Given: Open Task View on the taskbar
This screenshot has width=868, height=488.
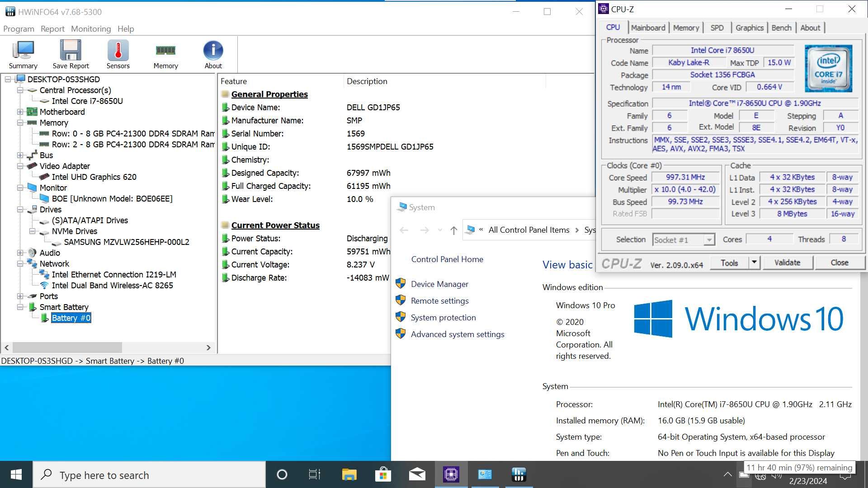Looking at the screenshot, I should pos(315,474).
